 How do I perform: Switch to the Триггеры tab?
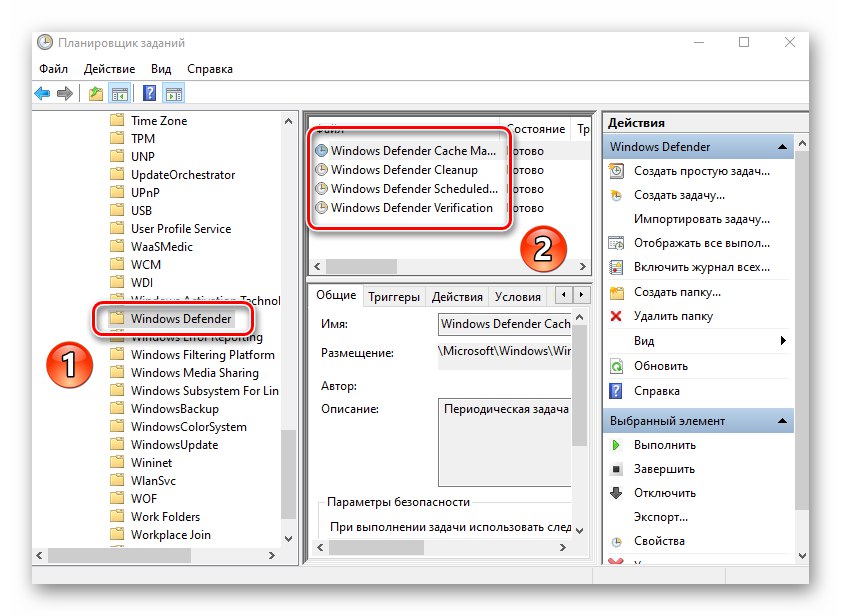point(394,297)
